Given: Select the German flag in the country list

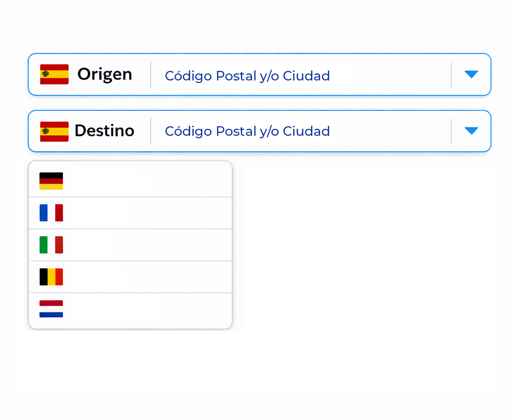Looking at the screenshot, I should [x=51, y=181].
